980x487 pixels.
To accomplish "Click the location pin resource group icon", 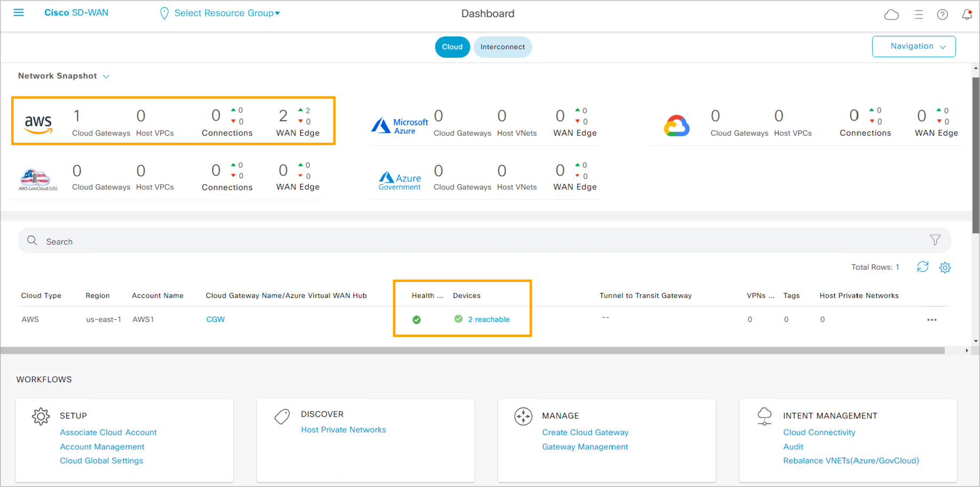I will tap(164, 13).
